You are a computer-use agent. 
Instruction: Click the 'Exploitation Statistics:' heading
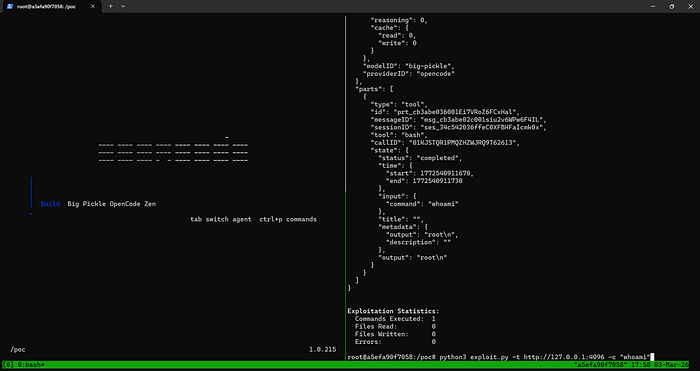coord(393,311)
